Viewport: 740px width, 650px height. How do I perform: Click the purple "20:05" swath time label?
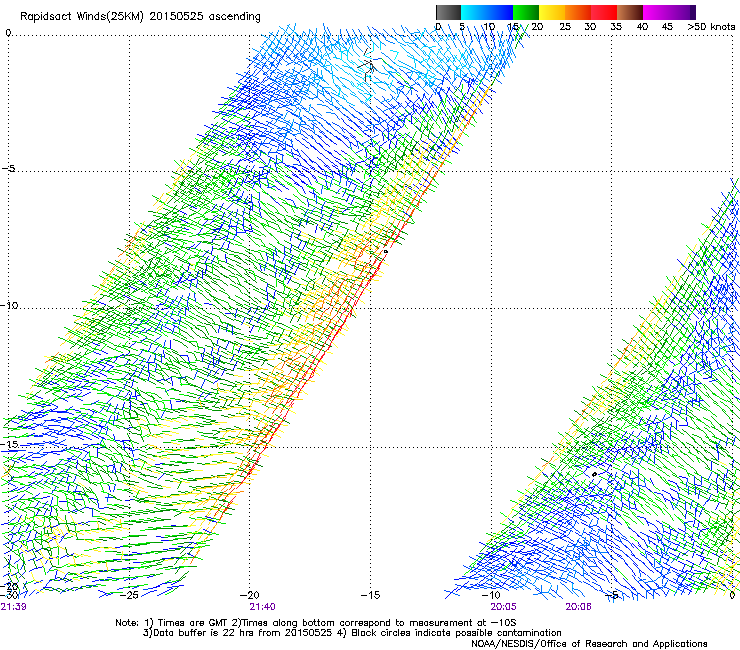503,607
